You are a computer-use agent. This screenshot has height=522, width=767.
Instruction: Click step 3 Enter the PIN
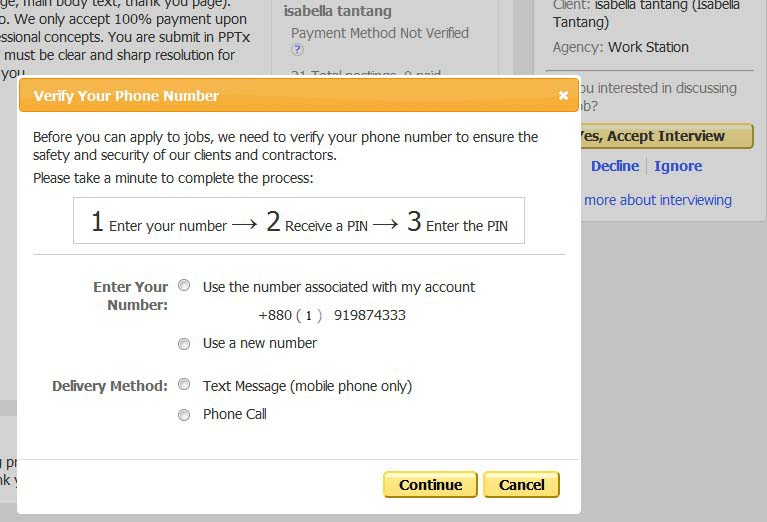click(457, 222)
